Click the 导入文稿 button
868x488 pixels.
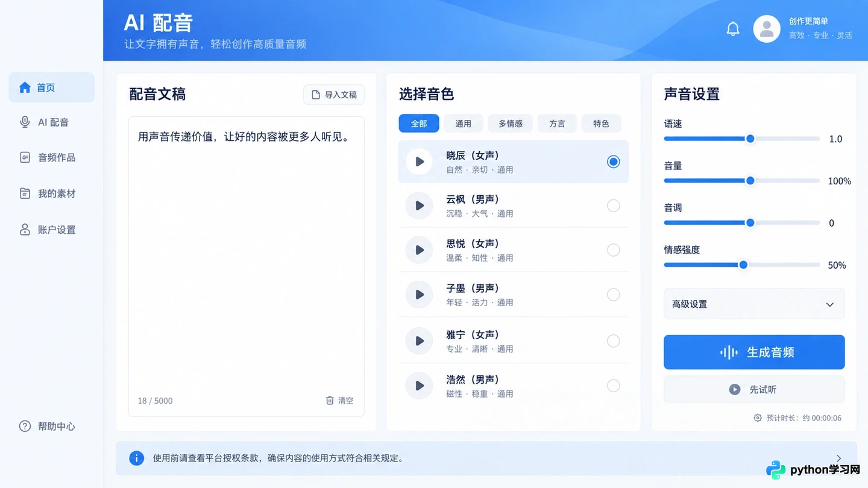334,95
